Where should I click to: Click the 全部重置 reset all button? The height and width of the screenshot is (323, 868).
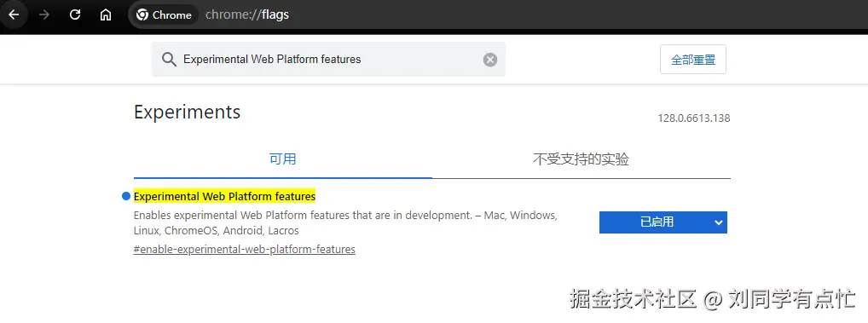point(693,60)
